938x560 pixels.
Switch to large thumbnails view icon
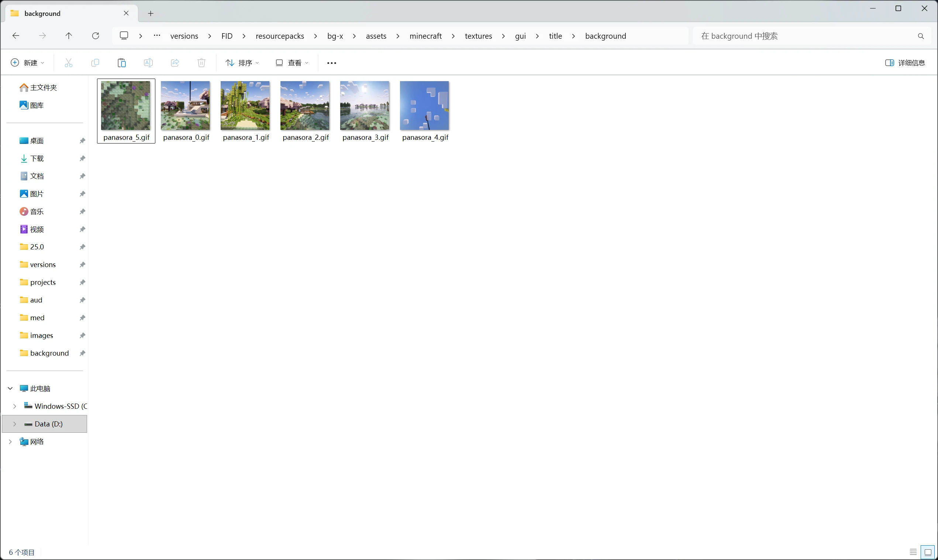click(928, 552)
